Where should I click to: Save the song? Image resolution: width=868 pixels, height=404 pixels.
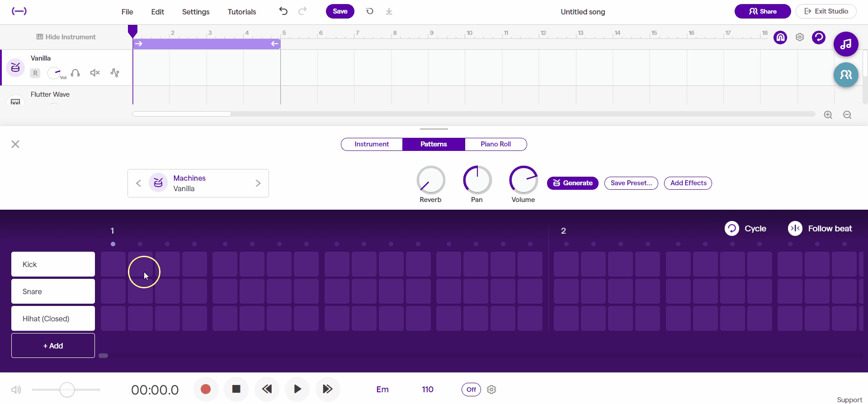click(340, 11)
